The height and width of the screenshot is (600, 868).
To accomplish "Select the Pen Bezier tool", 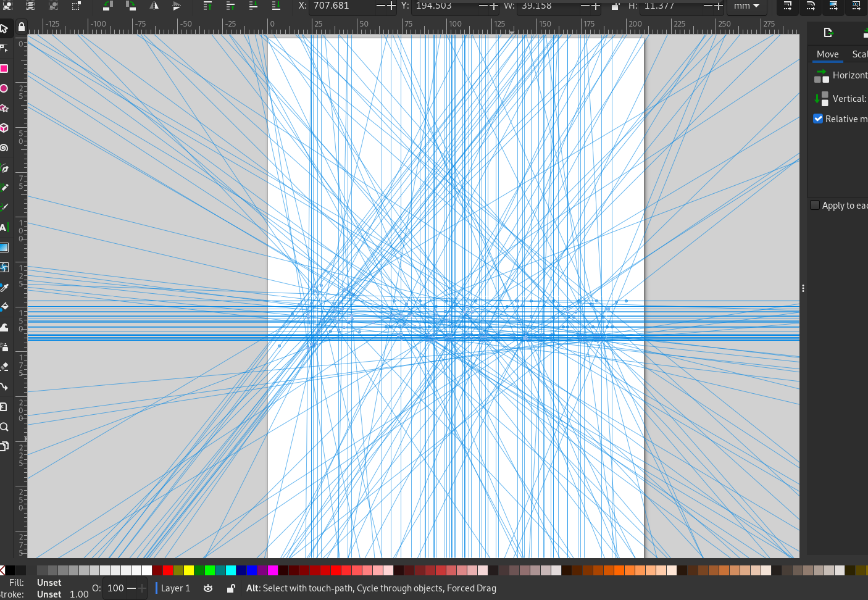I will pos(4,168).
